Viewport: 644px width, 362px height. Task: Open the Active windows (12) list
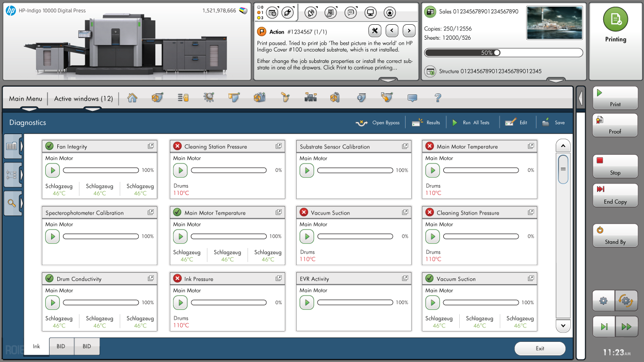84,98
